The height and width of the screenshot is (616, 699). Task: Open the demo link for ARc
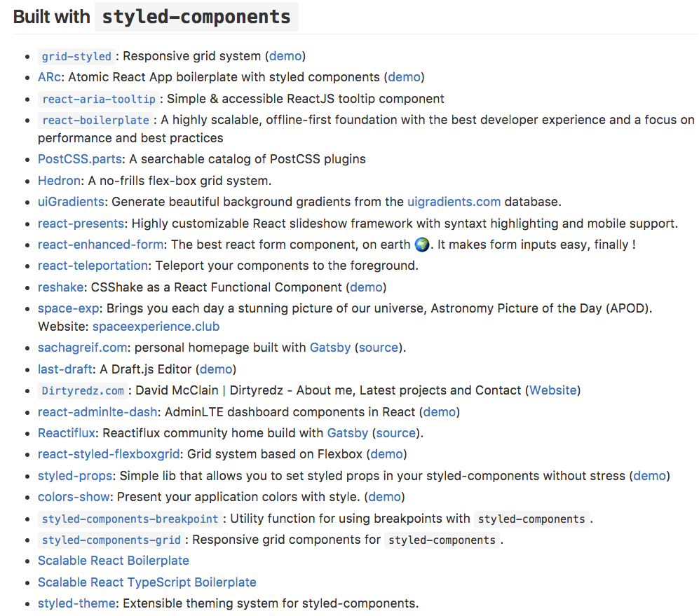pos(405,77)
